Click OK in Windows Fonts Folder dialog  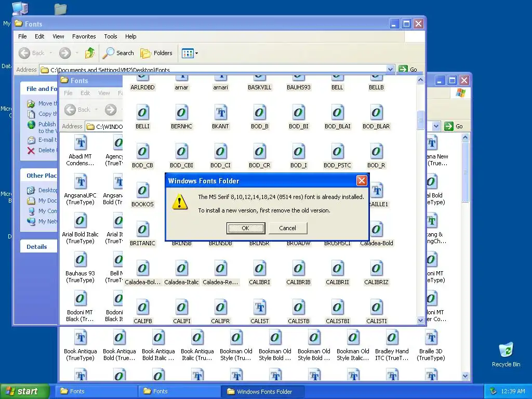[x=246, y=228]
